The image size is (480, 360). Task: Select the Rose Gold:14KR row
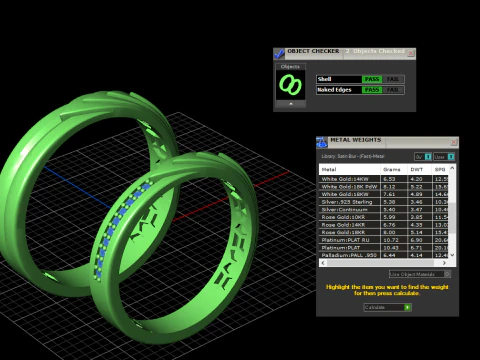point(384,225)
